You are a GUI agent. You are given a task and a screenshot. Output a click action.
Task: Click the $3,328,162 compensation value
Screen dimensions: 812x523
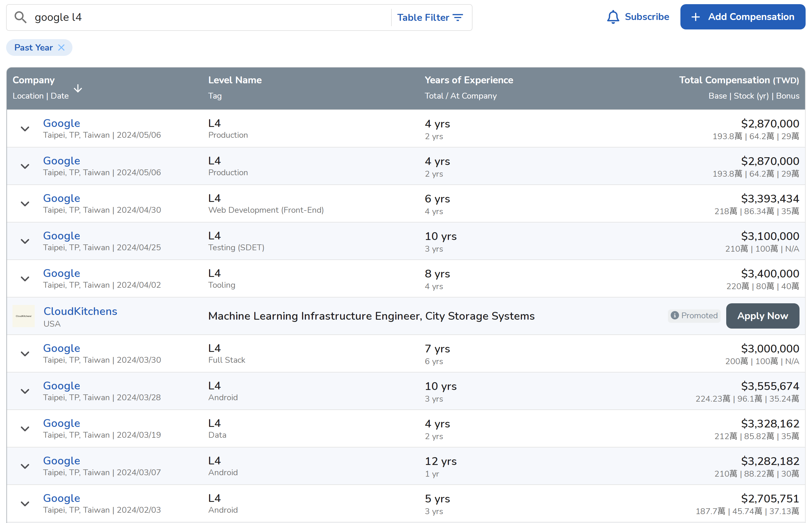(770, 424)
